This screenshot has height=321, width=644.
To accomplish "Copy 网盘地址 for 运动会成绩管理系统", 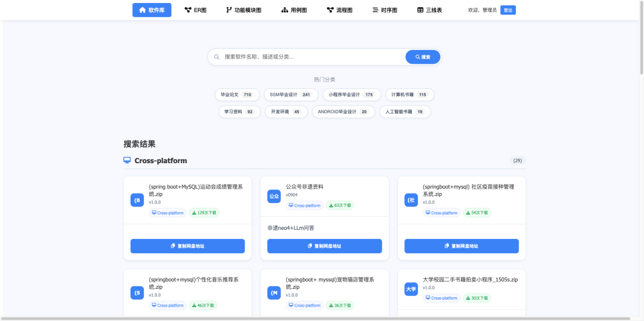I will coord(188,246).
